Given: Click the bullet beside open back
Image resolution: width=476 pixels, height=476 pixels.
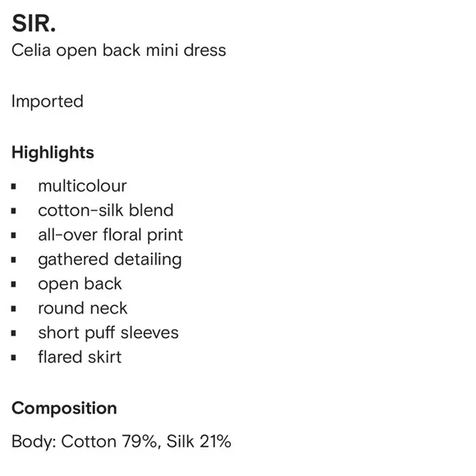Looking at the screenshot, I should point(14,285).
